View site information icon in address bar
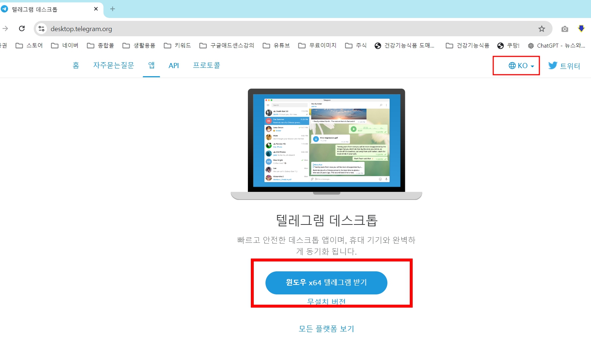This screenshot has height=364, width=591. click(41, 29)
